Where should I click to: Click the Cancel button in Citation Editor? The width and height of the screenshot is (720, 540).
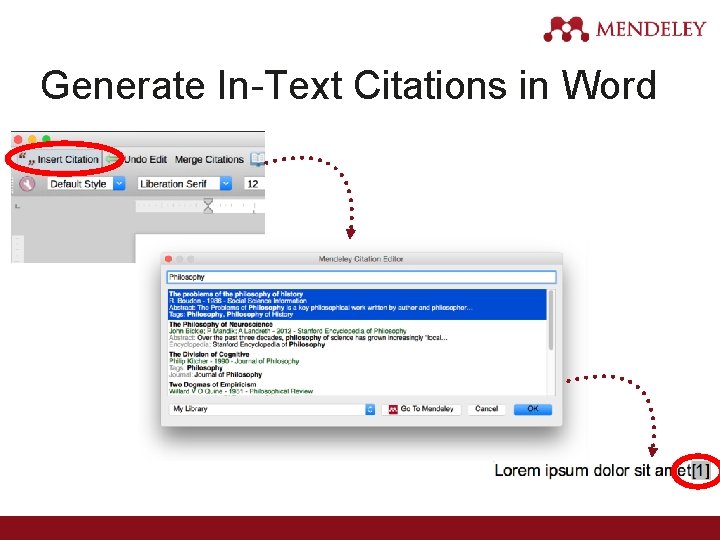(x=486, y=409)
